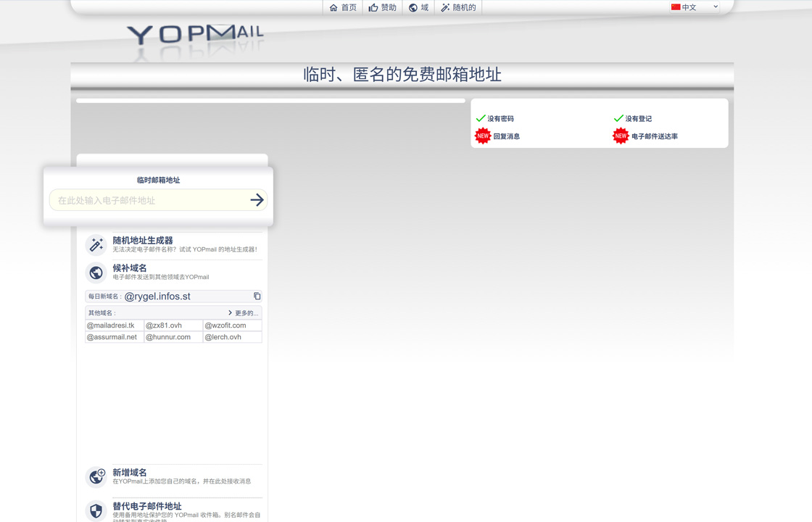The image size is (812, 522).
Task: Open 候补域名 link
Action: [x=130, y=268]
